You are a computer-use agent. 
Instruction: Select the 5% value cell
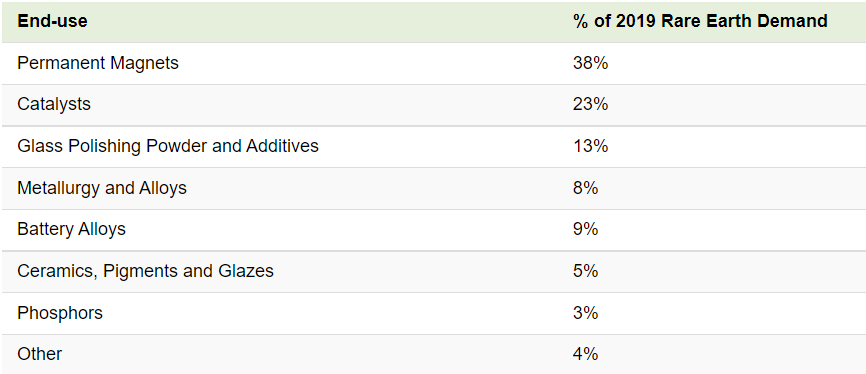pos(585,271)
